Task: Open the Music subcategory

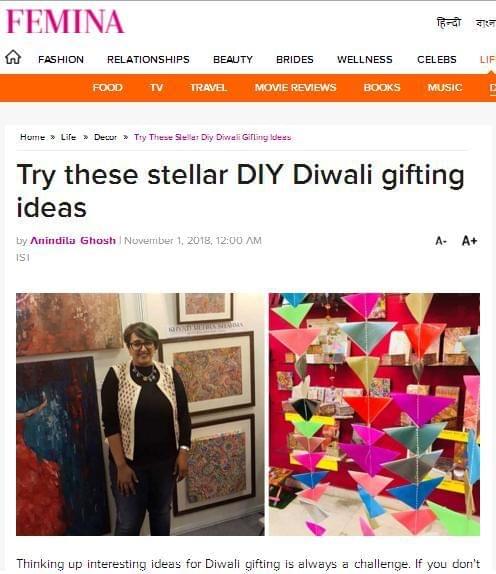Action: (x=445, y=87)
